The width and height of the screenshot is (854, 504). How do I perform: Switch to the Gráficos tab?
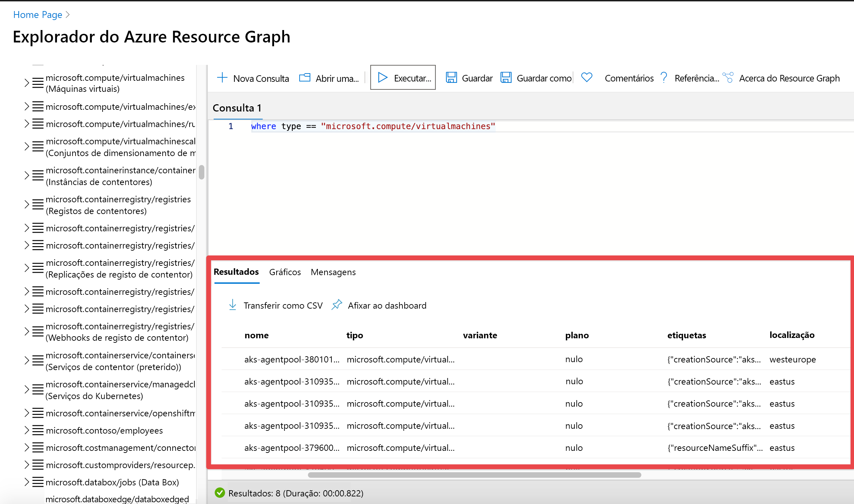coord(285,272)
